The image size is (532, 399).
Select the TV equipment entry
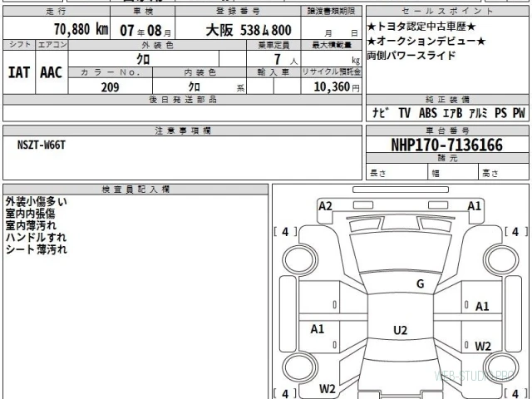405,113
